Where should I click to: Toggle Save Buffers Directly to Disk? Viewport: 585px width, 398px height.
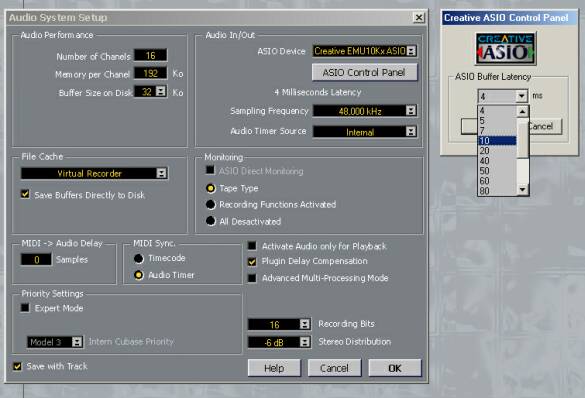pyautogui.click(x=25, y=194)
